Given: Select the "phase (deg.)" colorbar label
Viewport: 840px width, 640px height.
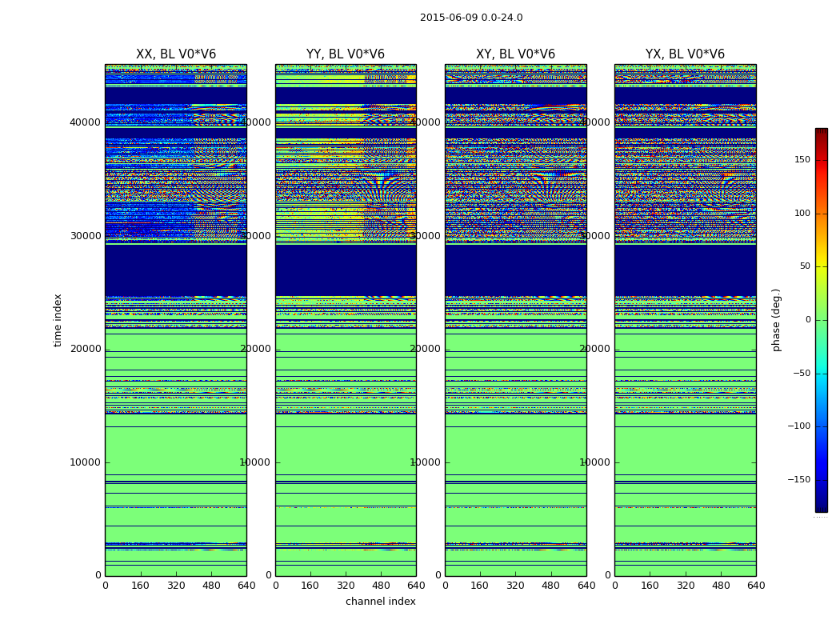Looking at the screenshot, I should pos(776,320).
